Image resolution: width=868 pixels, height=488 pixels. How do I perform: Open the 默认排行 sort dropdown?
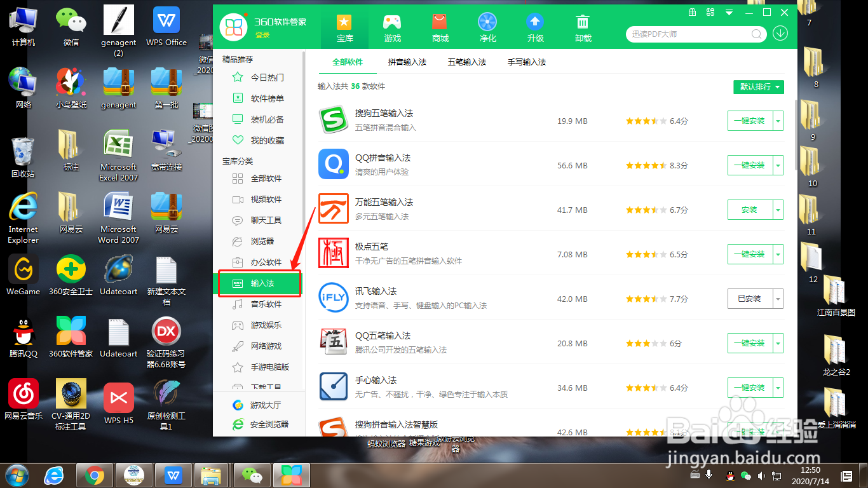(759, 87)
